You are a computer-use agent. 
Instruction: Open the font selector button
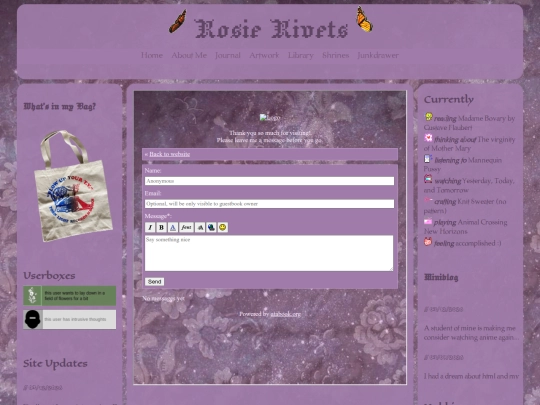(x=186, y=227)
